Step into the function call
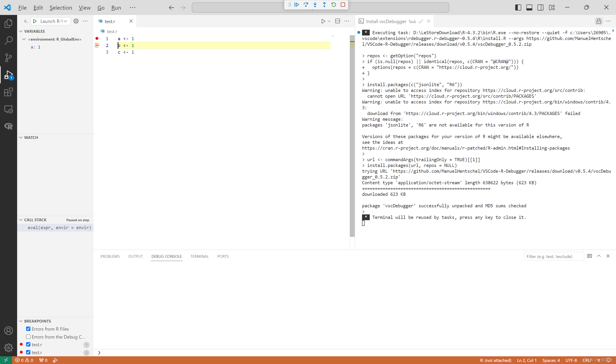The width and height of the screenshot is (616, 364). click(315, 4)
